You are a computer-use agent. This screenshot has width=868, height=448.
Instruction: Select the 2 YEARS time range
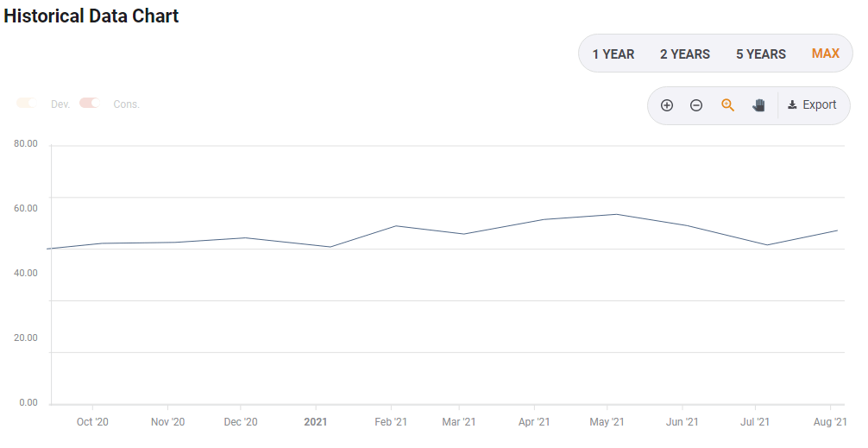click(684, 54)
